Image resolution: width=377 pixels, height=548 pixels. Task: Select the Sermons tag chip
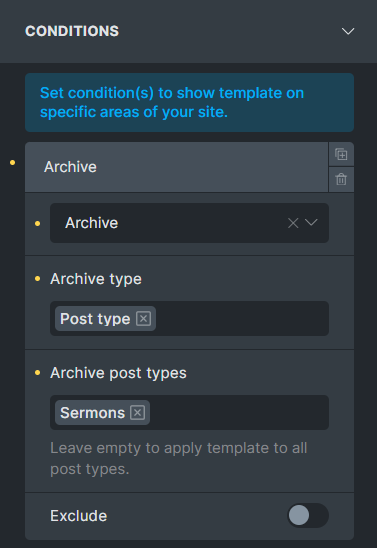(93, 413)
